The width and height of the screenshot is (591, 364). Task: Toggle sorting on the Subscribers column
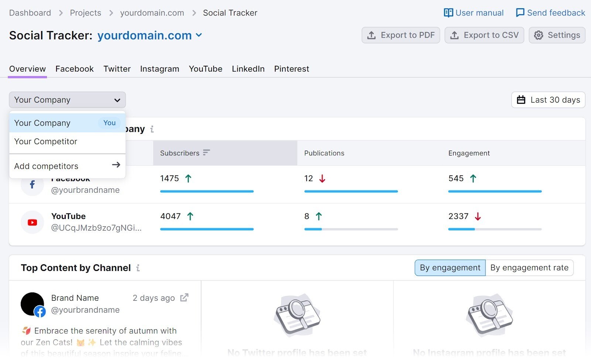pos(206,153)
